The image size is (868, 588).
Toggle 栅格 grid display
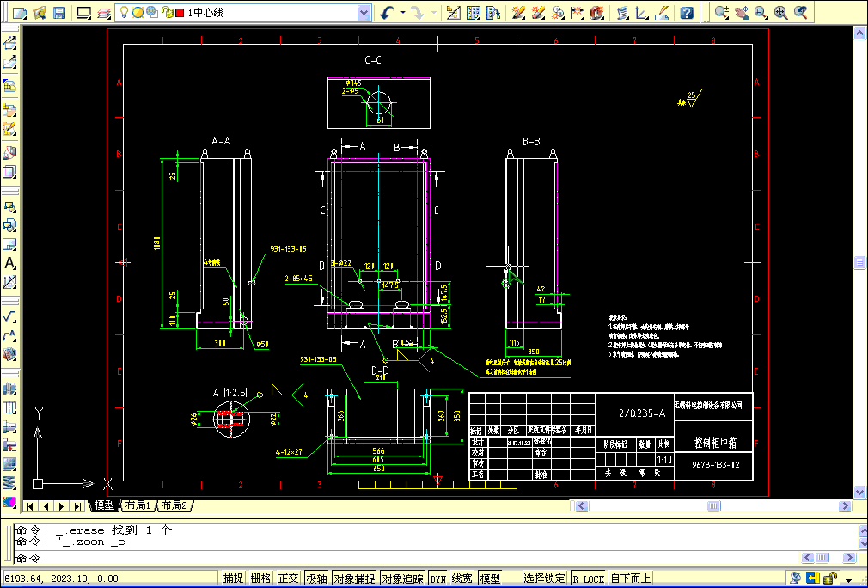click(x=260, y=579)
